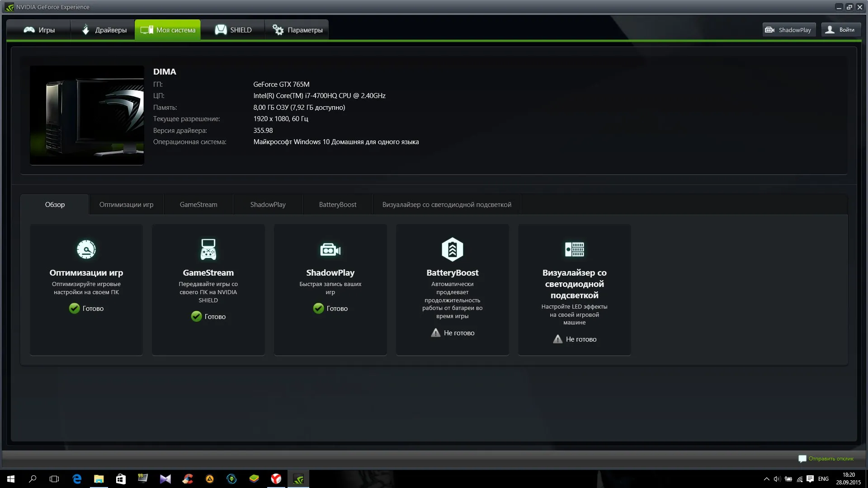Select the Моя система tab
Image resolution: width=868 pixels, height=488 pixels.
[x=168, y=30]
